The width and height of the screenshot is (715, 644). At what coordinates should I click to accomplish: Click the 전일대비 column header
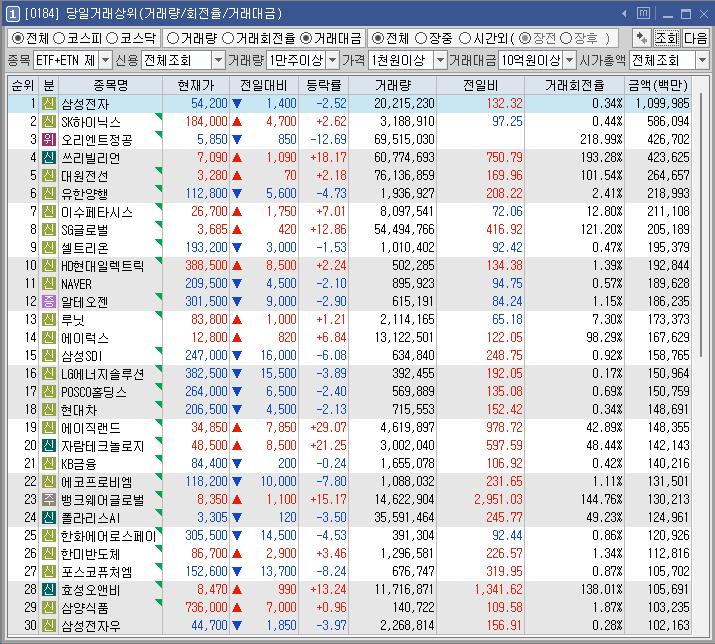click(264, 85)
